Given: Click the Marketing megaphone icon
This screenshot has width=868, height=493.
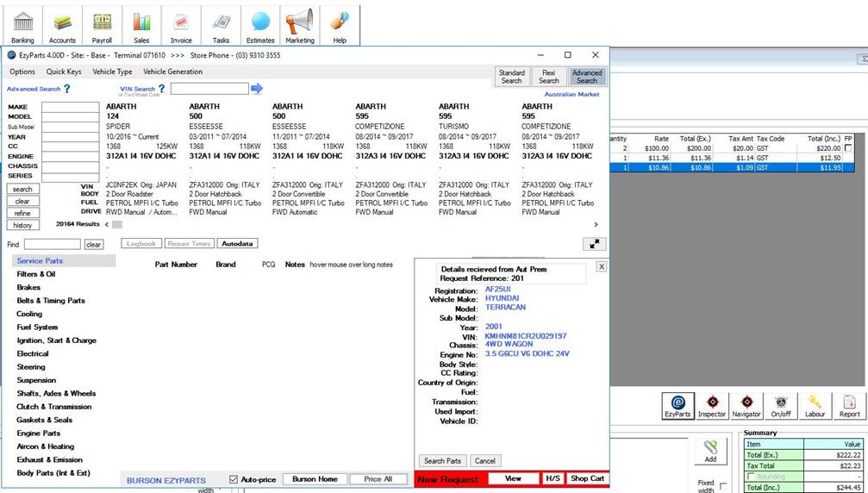Looking at the screenshot, I should tap(300, 25).
